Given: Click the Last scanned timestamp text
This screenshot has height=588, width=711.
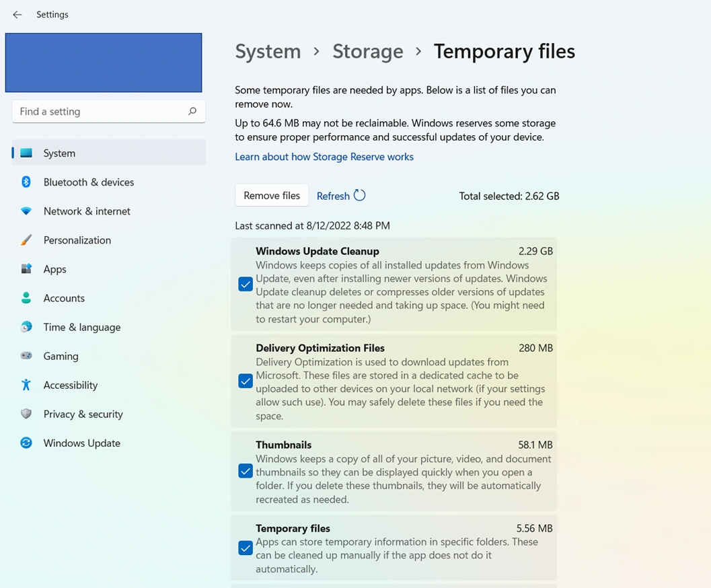Looking at the screenshot, I should (312, 226).
